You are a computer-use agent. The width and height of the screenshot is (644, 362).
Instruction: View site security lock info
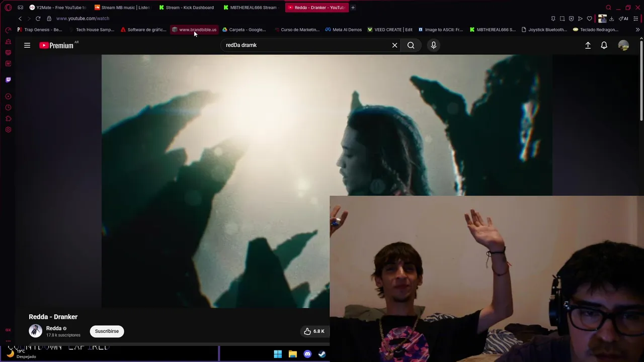pos(49,19)
